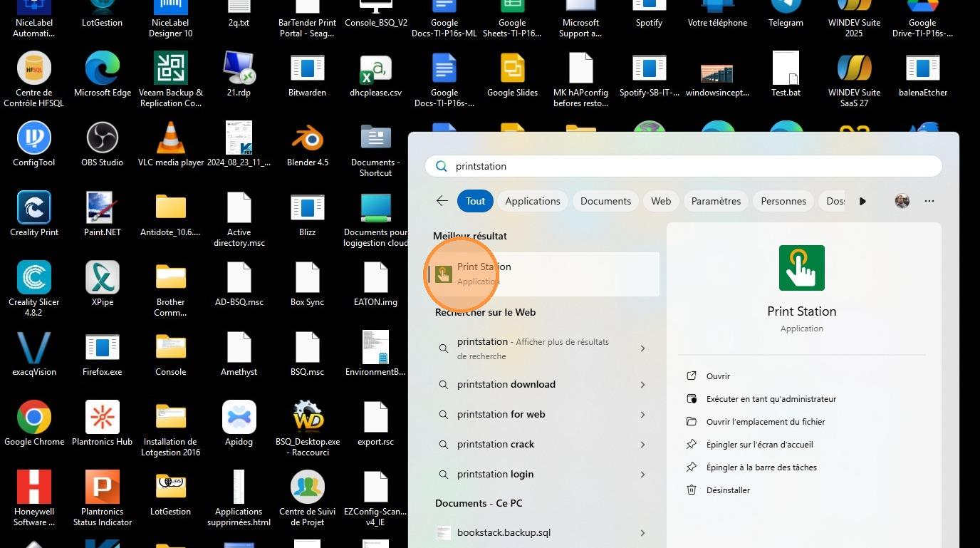Open the Print Station best result
Image resolution: width=980 pixels, height=548 pixels.
[545, 274]
